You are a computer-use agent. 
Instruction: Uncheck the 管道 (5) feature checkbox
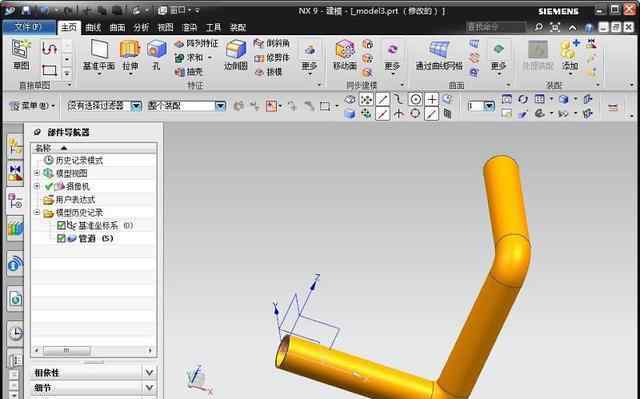pos(61,238)
